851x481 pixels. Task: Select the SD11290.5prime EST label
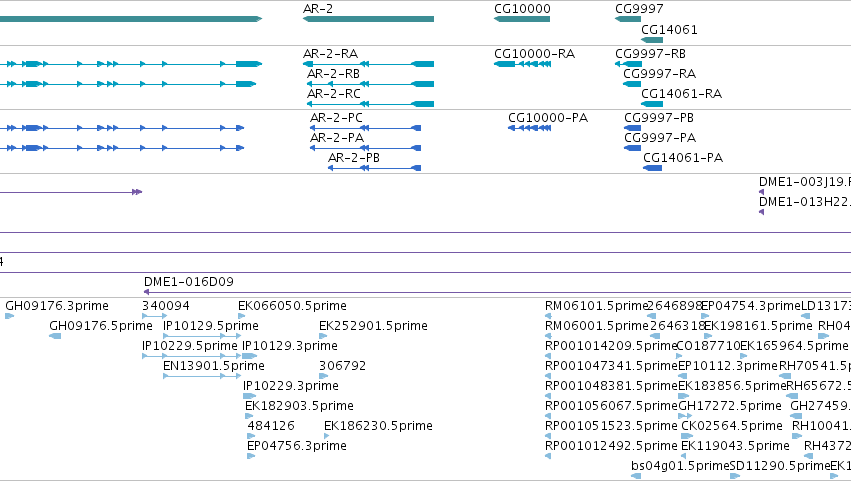(x=780, y=466)
